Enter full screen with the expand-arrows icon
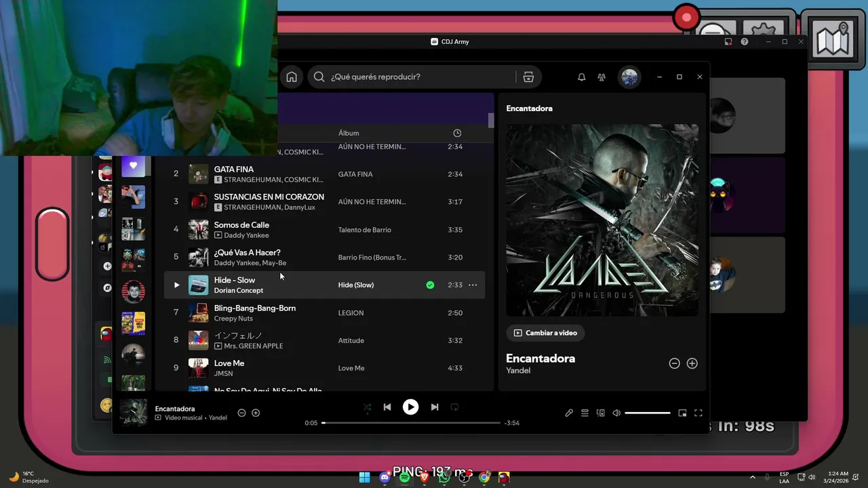 pyautogui.click(x=698, y=413)
